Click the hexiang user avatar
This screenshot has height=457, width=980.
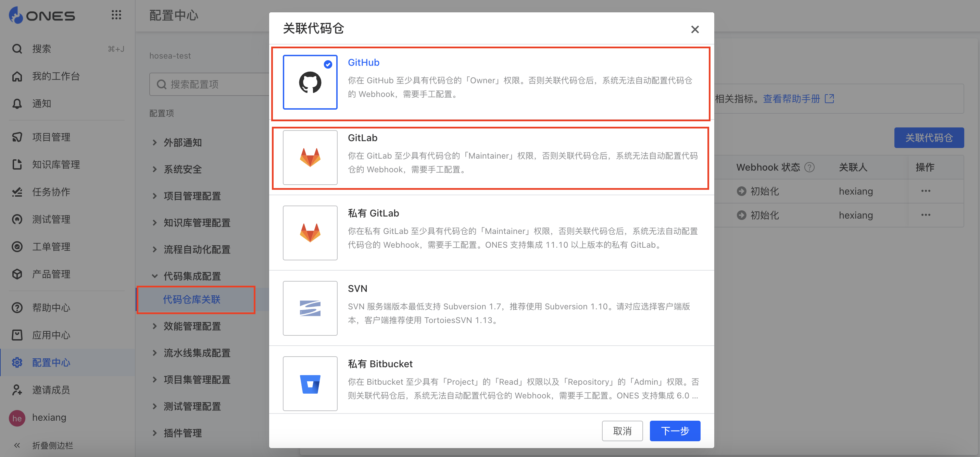pyautogui.click(x=17, y=418)
